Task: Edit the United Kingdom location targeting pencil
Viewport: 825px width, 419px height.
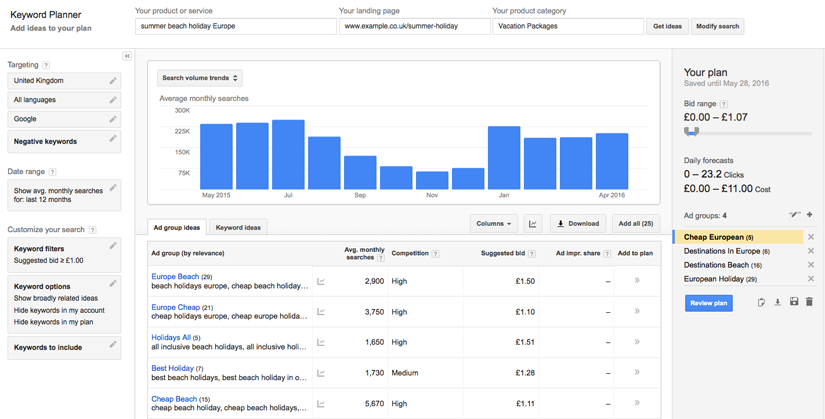Action: click(113, 81)
